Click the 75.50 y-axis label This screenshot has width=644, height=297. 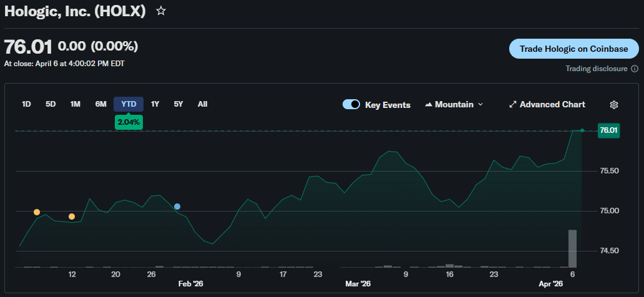coord(610,171)
